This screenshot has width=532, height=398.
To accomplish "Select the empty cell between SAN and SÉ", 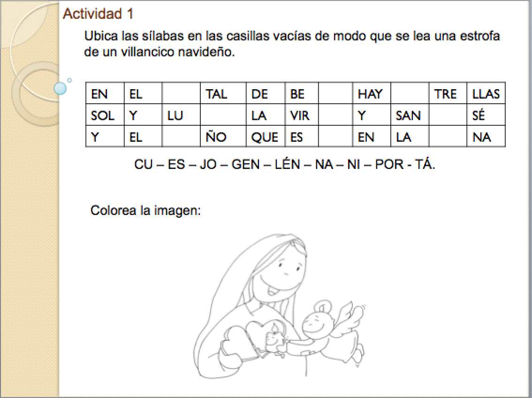I will tap(448, 115).
